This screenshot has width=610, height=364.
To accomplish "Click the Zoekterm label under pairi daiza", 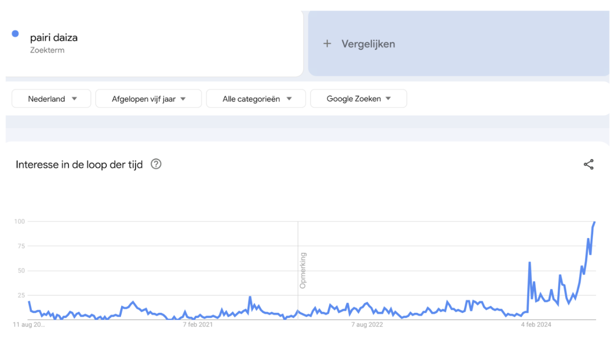I will pyautogui.click(x=47, y=50).
